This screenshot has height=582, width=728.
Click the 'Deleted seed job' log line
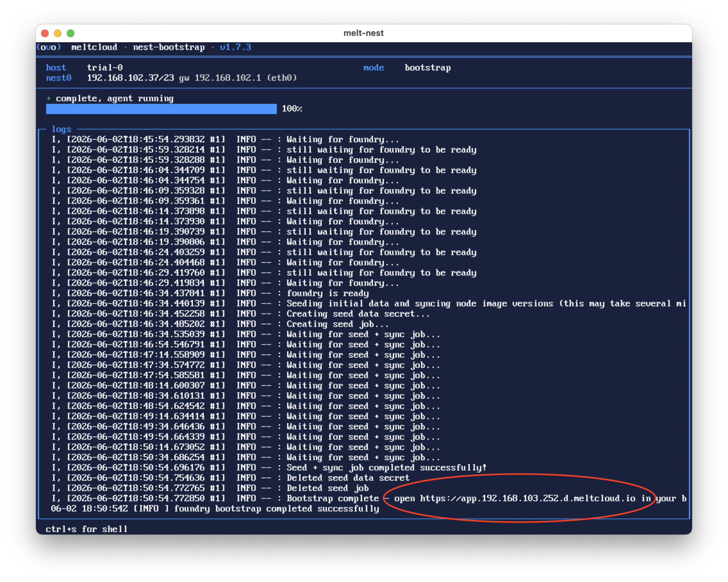(210, 488)
